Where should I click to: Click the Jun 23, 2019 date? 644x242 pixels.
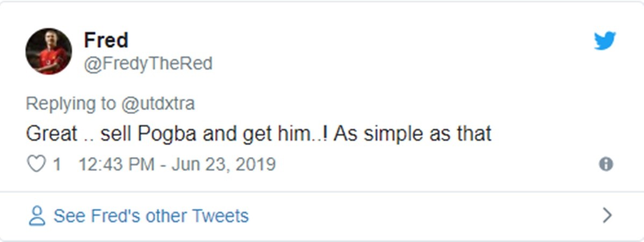(224, 164)
